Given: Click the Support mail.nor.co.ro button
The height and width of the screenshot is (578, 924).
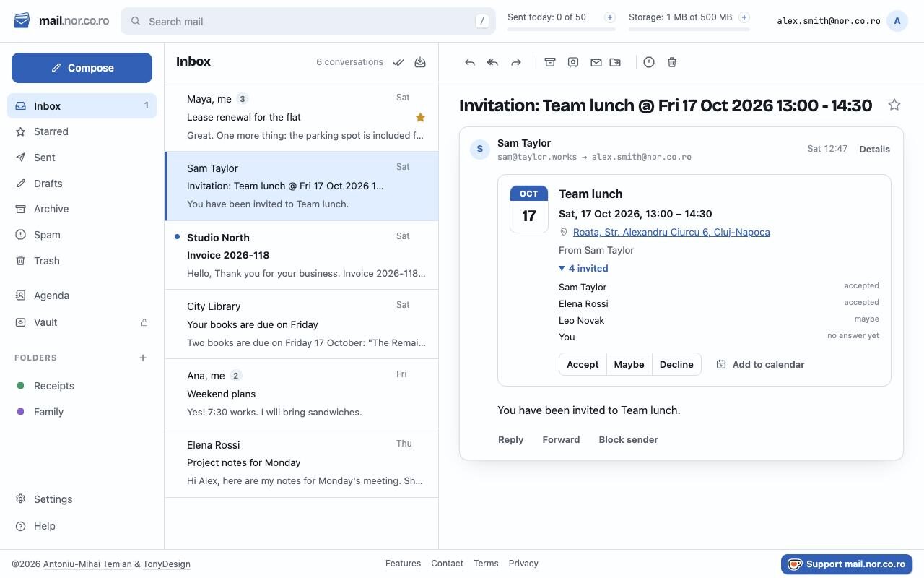Looking at the screenshot, I should coord(847,564).
